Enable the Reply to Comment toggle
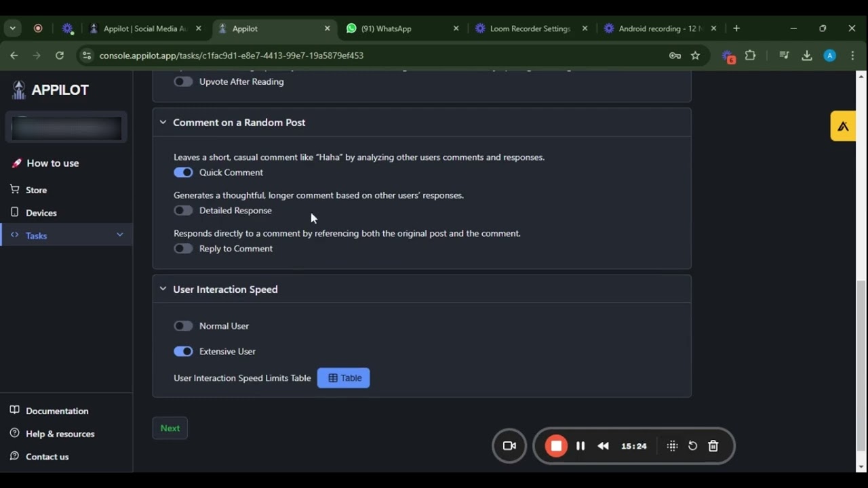Screen dimensions: 868x488 pos(183,248)
